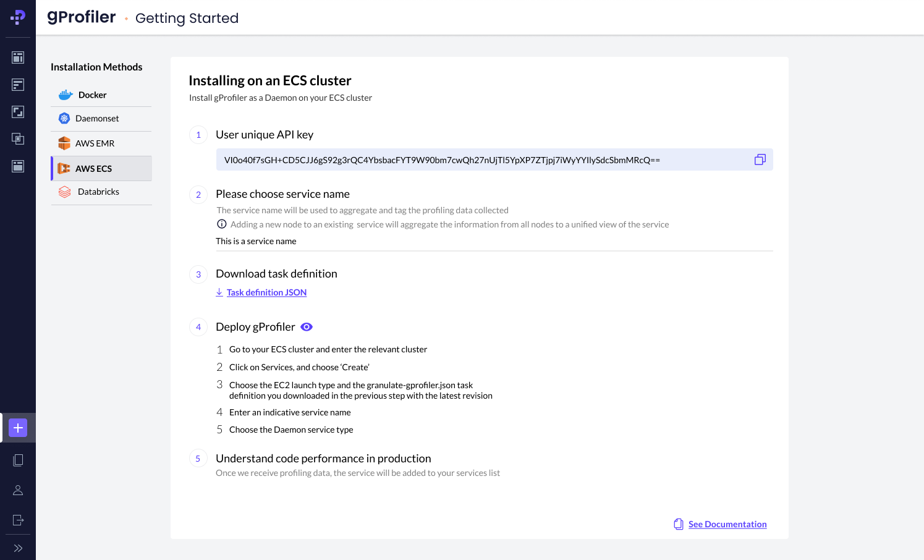
Task: Click the logout icon in sidebar
Action: [x=18, y=520]
